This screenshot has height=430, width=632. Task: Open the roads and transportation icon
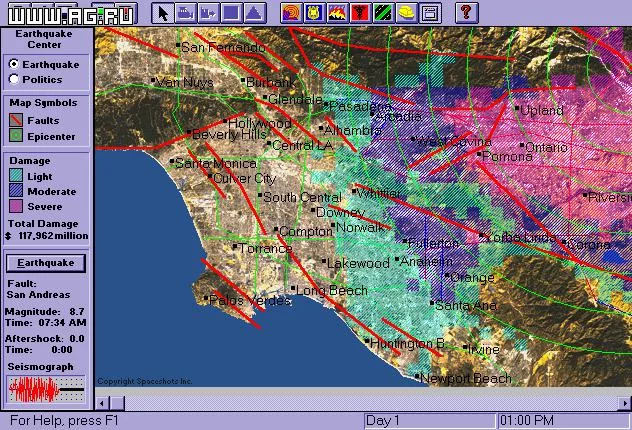click(383, 13)
